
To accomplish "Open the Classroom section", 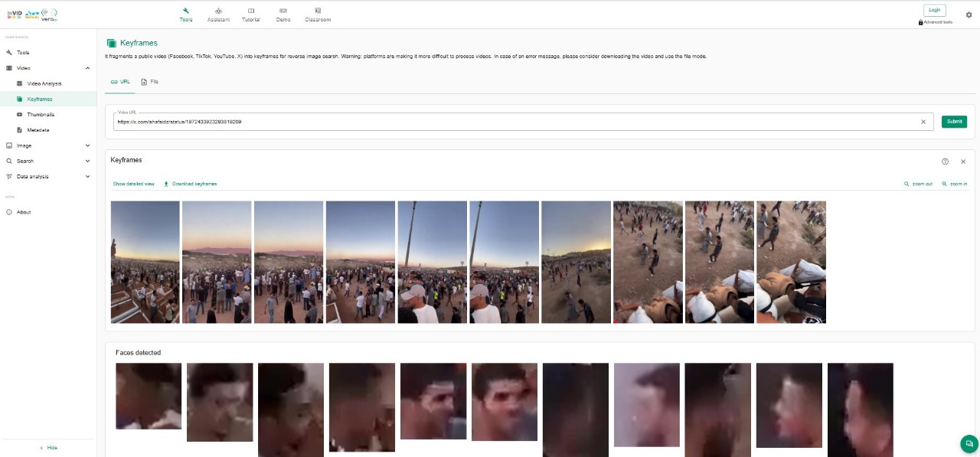I will pos(318,15).
